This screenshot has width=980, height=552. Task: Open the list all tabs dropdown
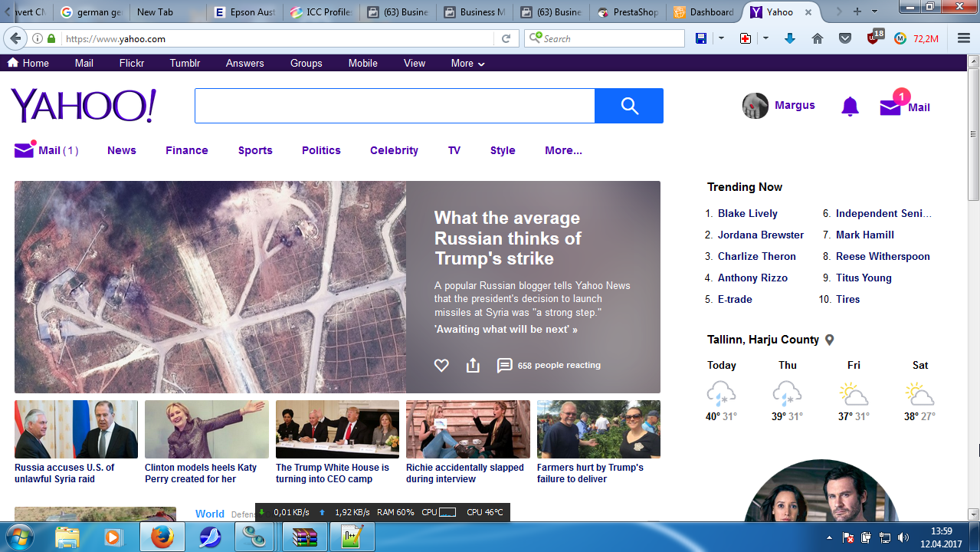(875, 11)
